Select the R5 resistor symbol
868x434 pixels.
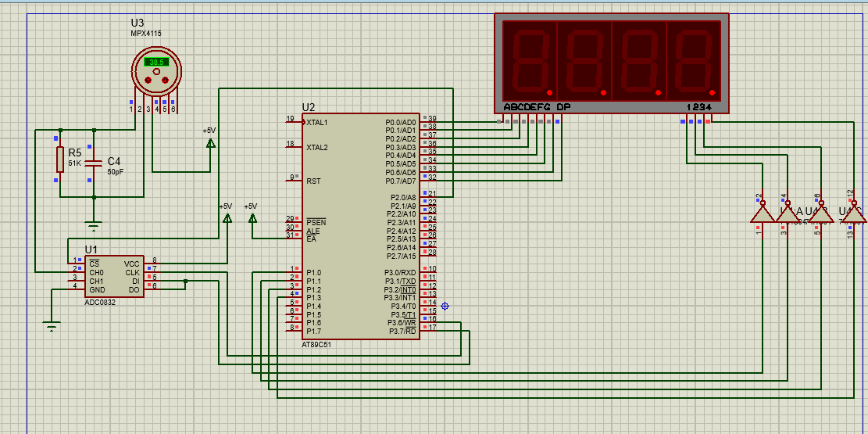click(59, 159)
